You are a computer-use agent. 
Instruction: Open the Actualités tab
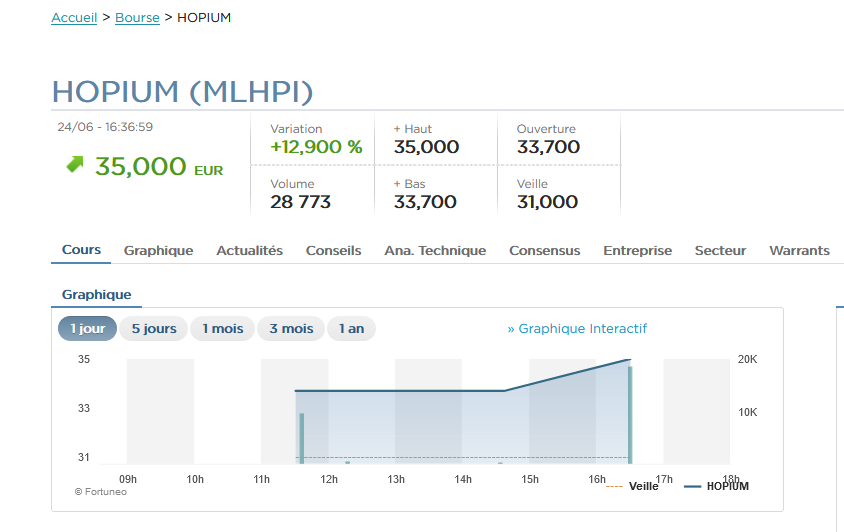[249, 250]
